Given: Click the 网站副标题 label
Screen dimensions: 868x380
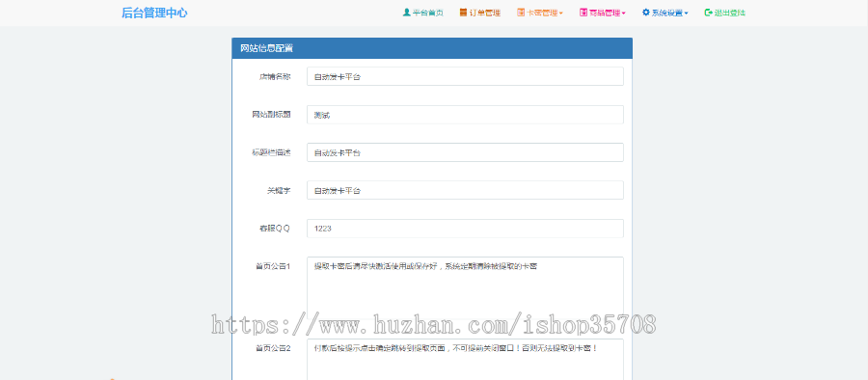Looking at the screenshot, I should tap(271, 115).
